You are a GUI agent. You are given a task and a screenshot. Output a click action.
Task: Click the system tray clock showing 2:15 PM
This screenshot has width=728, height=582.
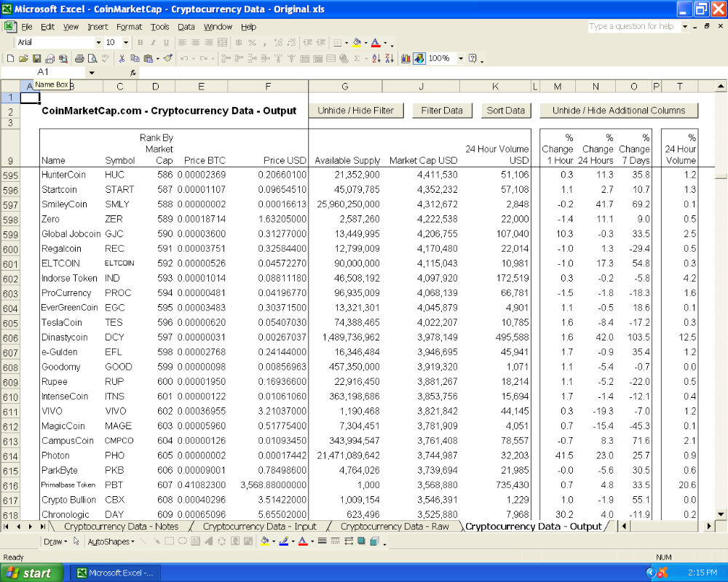coord(702,573)
